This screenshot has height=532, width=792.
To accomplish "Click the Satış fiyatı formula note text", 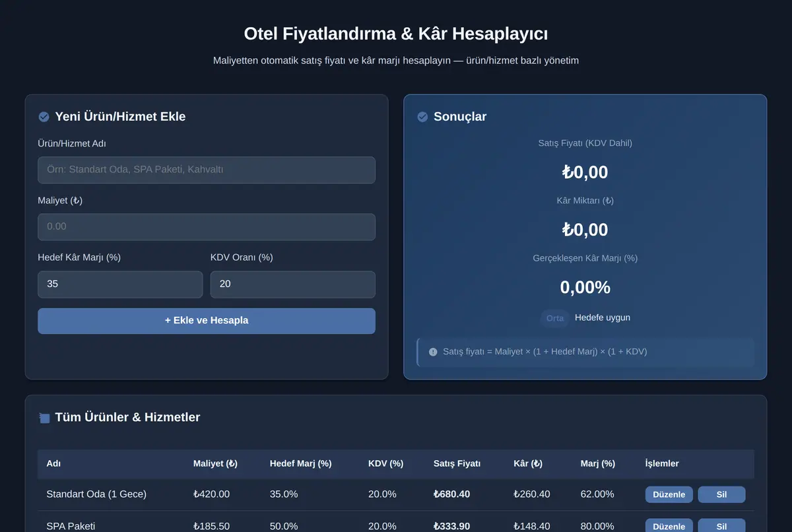I will point(545,352).
